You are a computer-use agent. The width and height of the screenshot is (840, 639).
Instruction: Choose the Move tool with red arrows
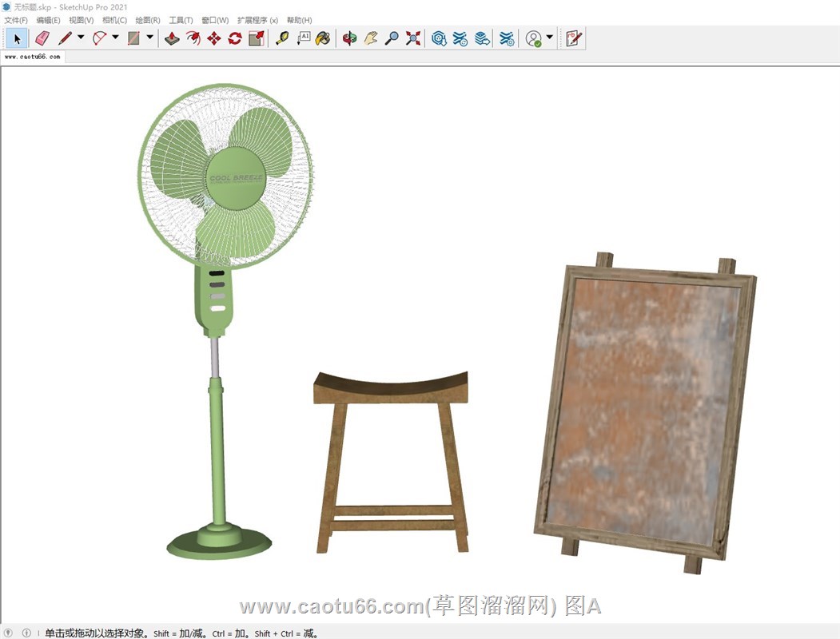tap(213, 38)
